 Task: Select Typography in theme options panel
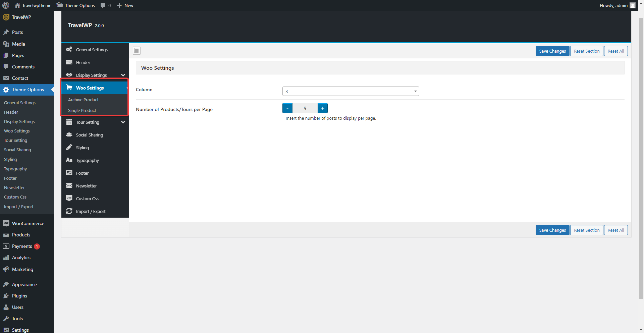coord(95,160)
